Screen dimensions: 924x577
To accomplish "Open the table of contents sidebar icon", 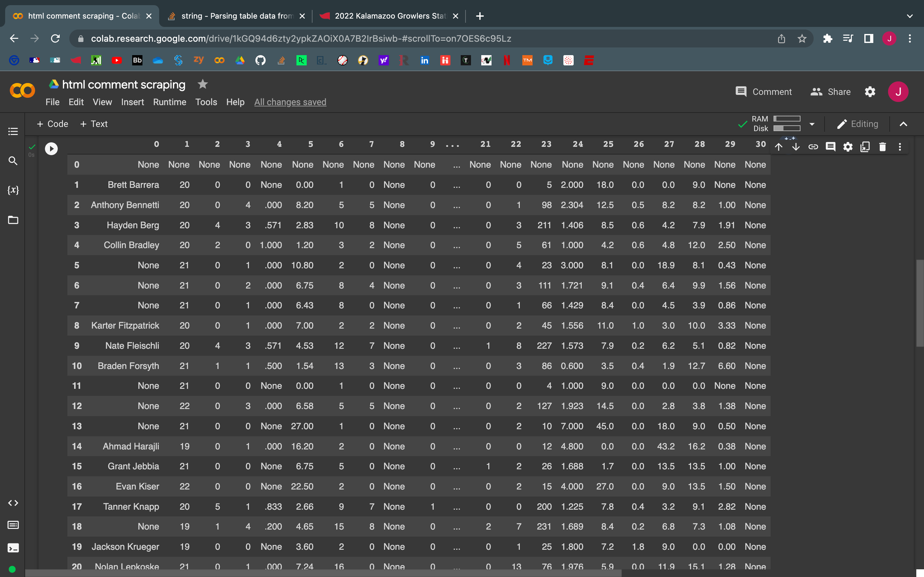I will click(x=13, y=132).
